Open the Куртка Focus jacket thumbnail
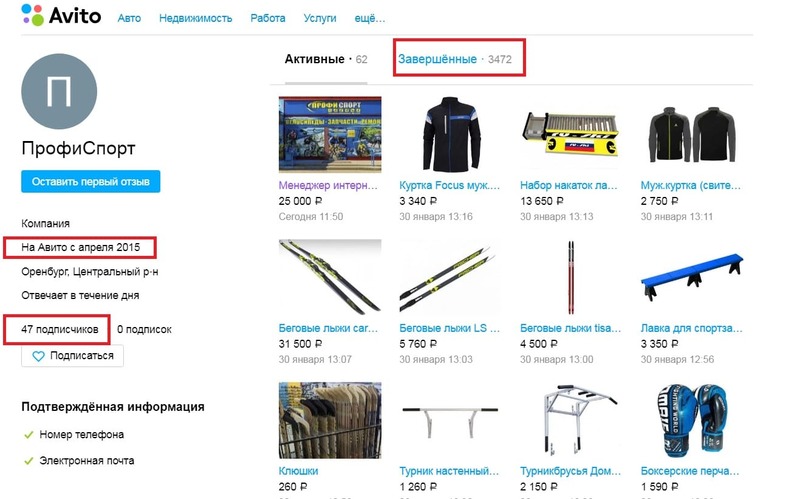Screen dimensions: 800x499 pos(451,134)
